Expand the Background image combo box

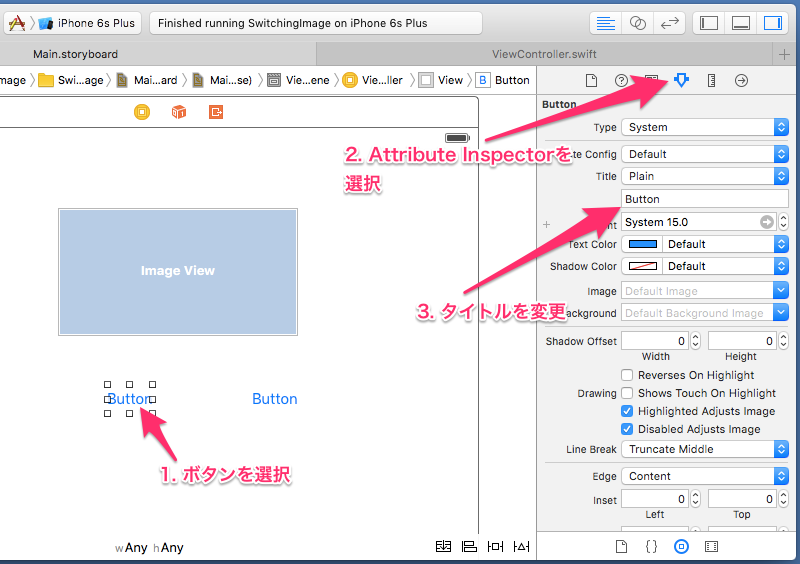(781, 313)
